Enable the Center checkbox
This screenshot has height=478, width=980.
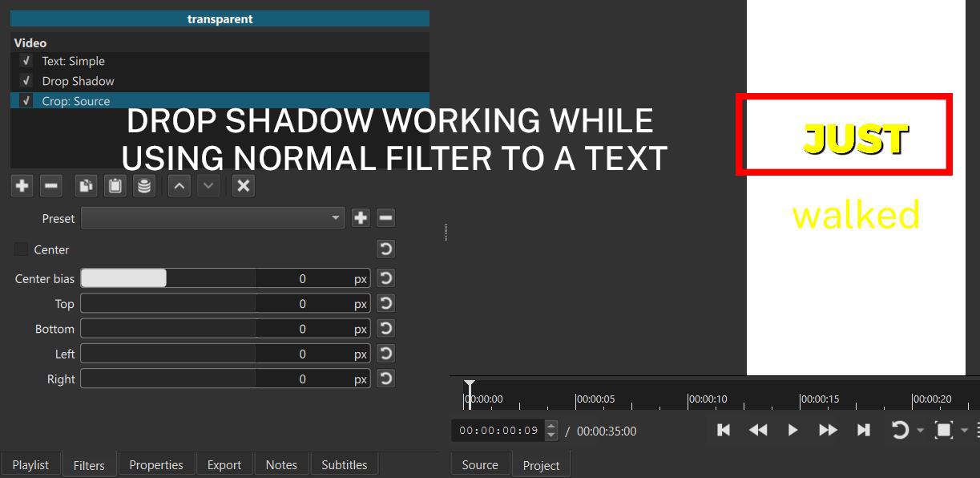point(21,249)
